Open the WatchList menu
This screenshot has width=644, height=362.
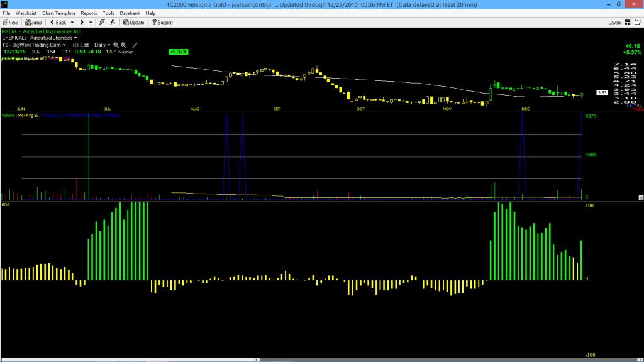[26, 13]
